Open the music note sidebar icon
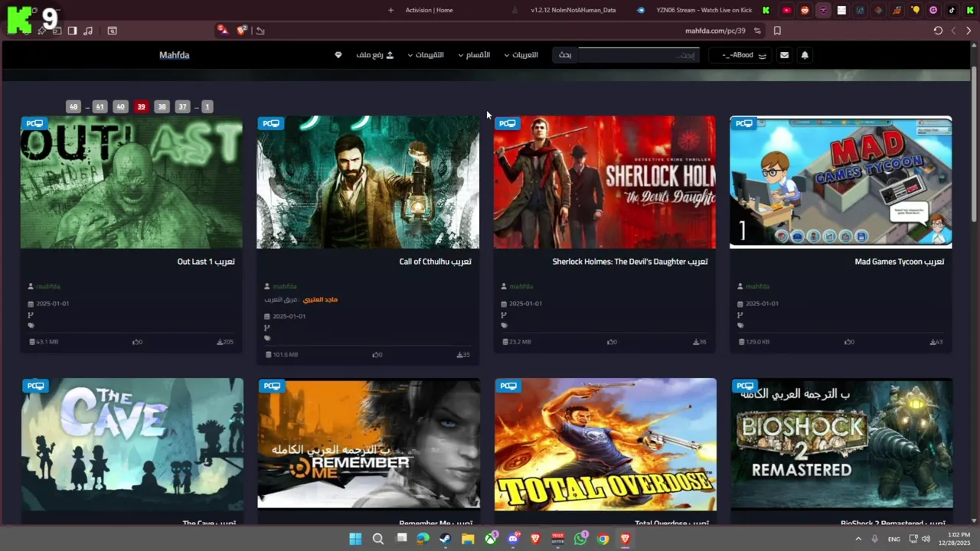The width and height of the screenshot is (980, 551). [88, 31]
